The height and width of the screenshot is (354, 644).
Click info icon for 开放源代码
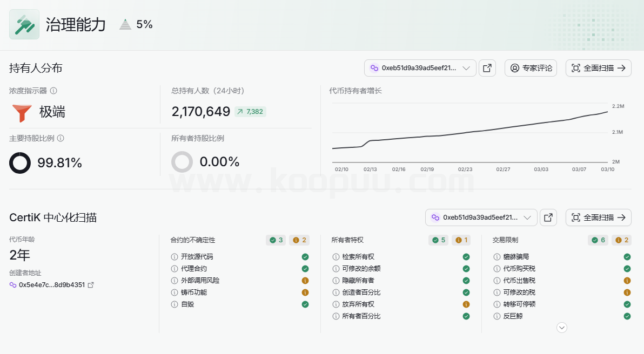tap(175, 257)
